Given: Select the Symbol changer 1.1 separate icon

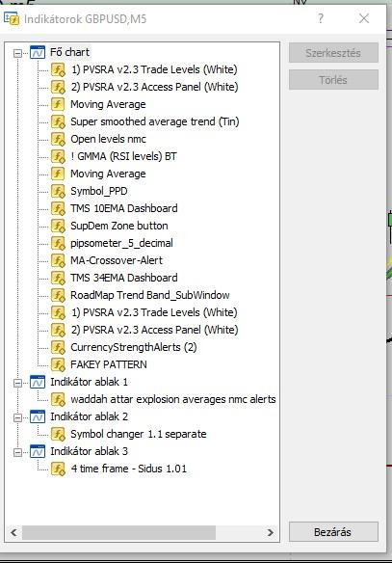Looking at the screenshot, I should coord(58,434).
